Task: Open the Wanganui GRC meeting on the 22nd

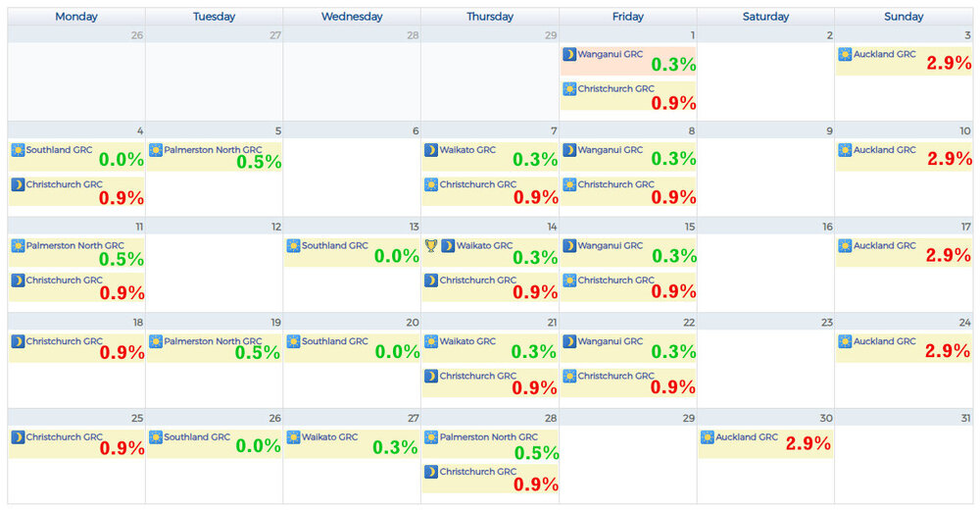Action: tap(611, 341)
